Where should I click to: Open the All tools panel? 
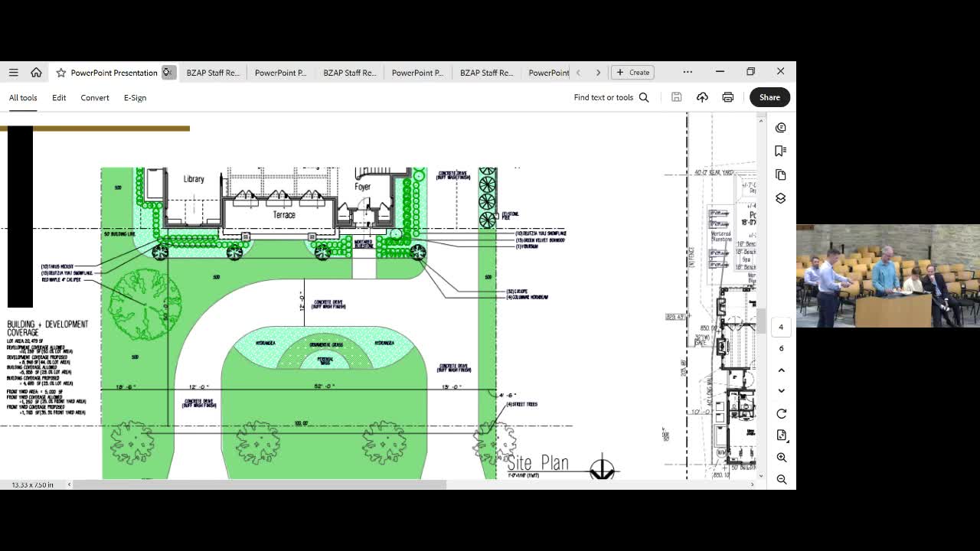coord(23,98)
